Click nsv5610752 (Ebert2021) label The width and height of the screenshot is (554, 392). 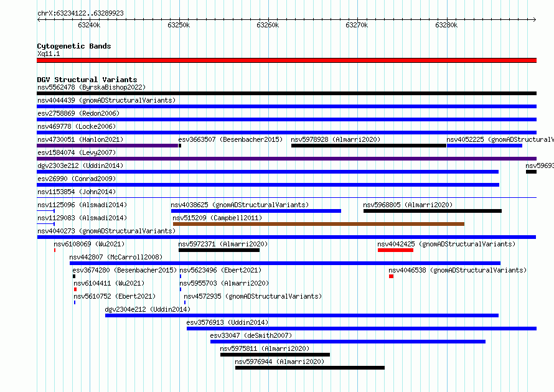(115, 296)
